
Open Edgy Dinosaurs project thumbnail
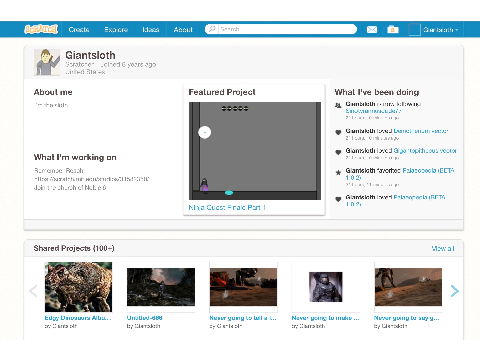(78, 287)
